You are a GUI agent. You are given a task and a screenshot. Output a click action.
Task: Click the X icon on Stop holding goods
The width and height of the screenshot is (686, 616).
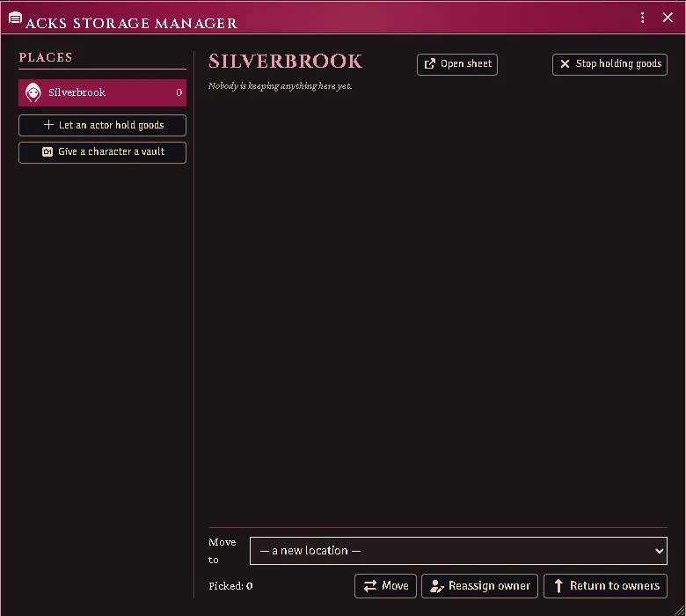565,64
